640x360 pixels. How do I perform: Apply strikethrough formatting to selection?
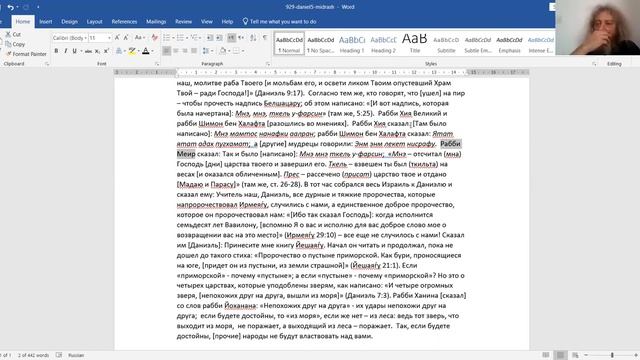click(88, 51)
